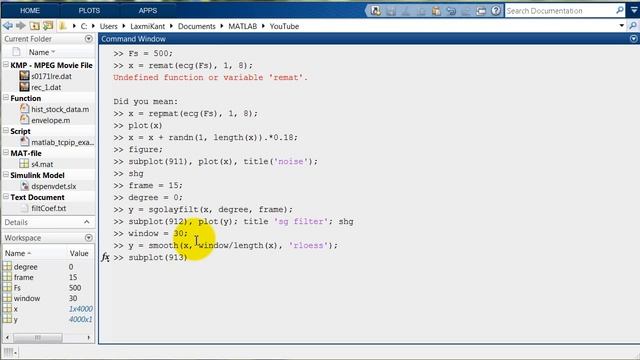
Task: Click the address bar search magnifier
Action: (x=633, y=26)
